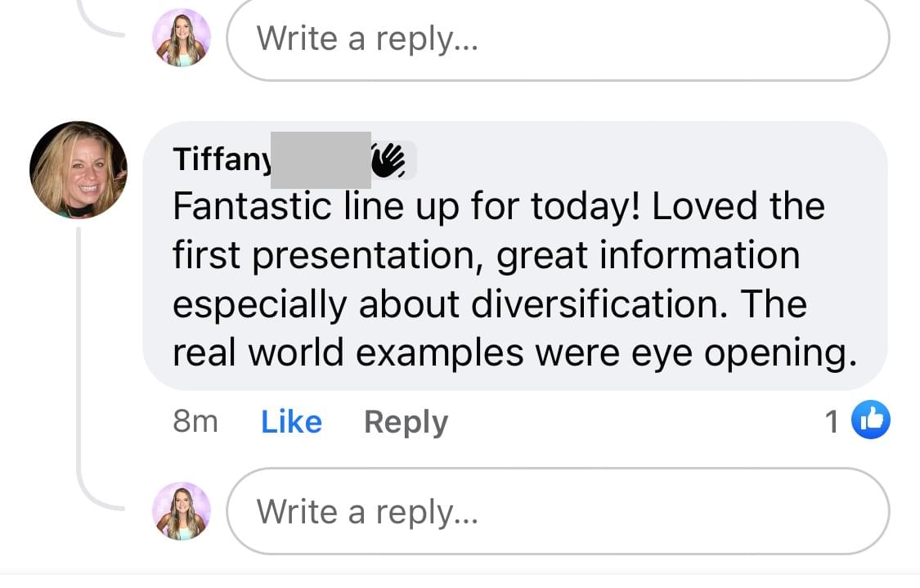Click the gray redacted surname block
The height and width of the screenshot is (588, 920).
coord(321,160)
